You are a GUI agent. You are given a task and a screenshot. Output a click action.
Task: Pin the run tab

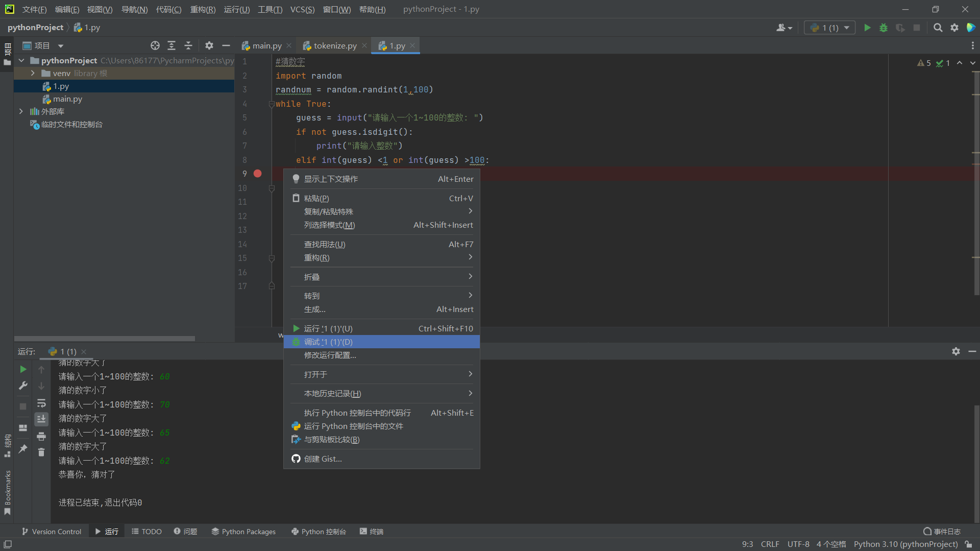[23, 449]
